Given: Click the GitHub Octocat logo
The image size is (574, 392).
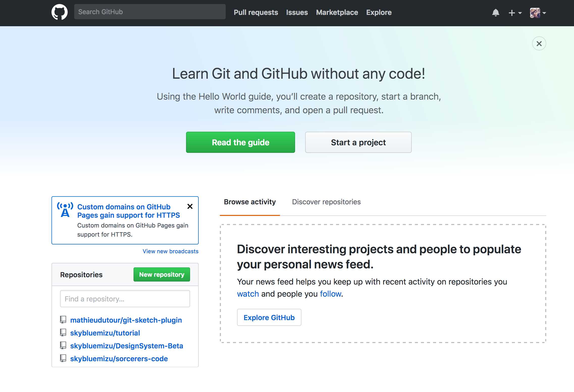Looking at the screenshot, I should (60, 12).
